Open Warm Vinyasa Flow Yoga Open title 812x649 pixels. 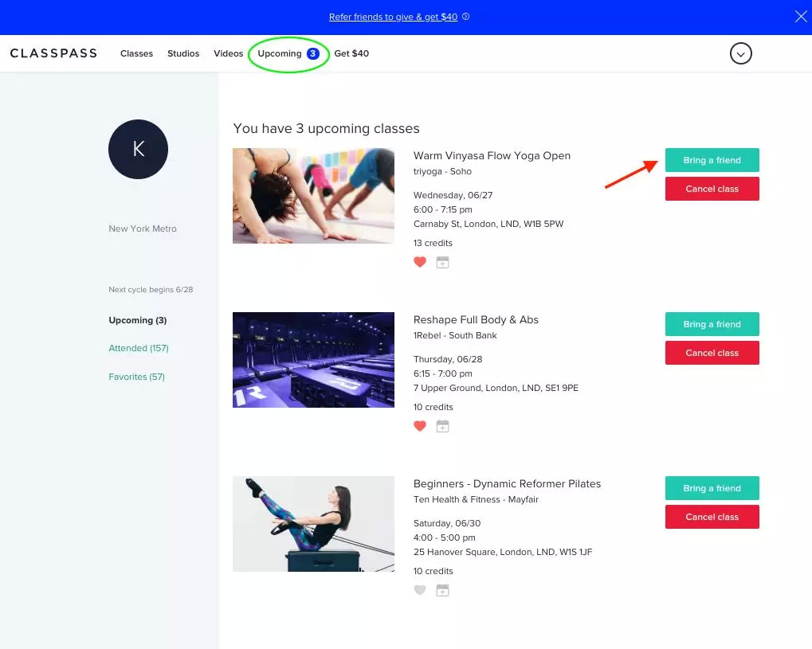[x=492, y=156]
